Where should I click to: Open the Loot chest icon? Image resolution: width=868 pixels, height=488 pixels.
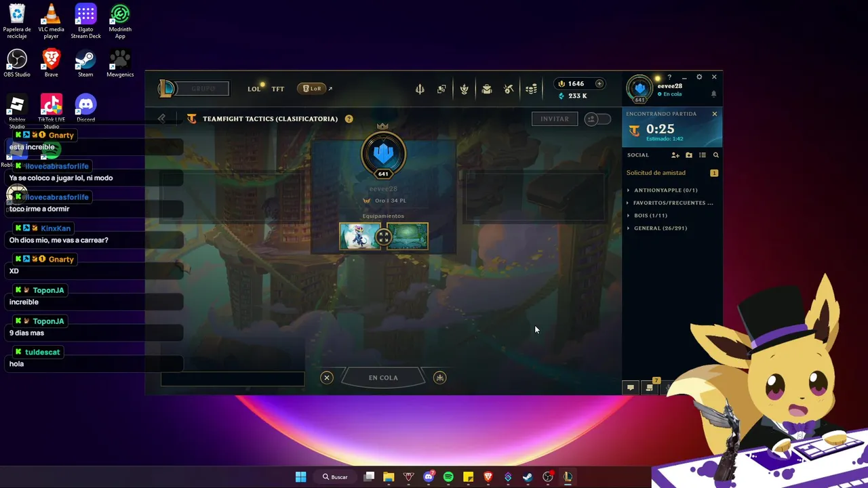(486, 89)
